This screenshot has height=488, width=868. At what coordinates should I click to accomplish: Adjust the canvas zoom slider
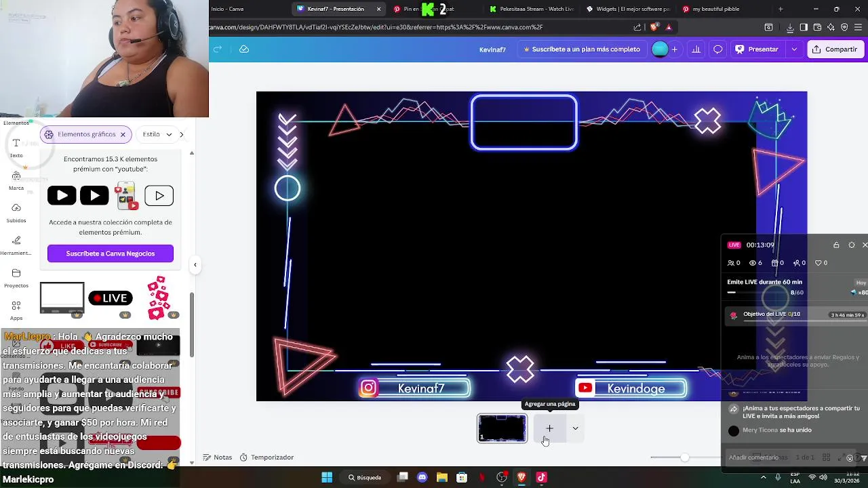[x=684, y=457]
